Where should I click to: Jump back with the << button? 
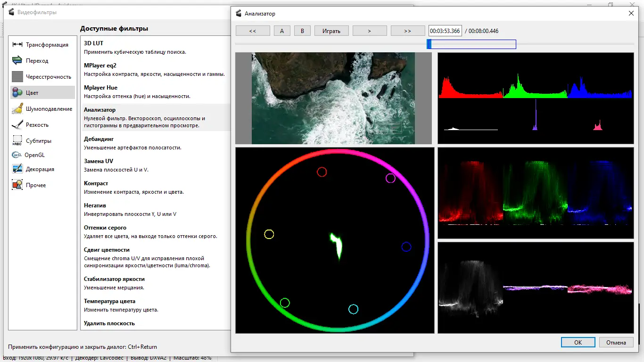click(253, 31)
